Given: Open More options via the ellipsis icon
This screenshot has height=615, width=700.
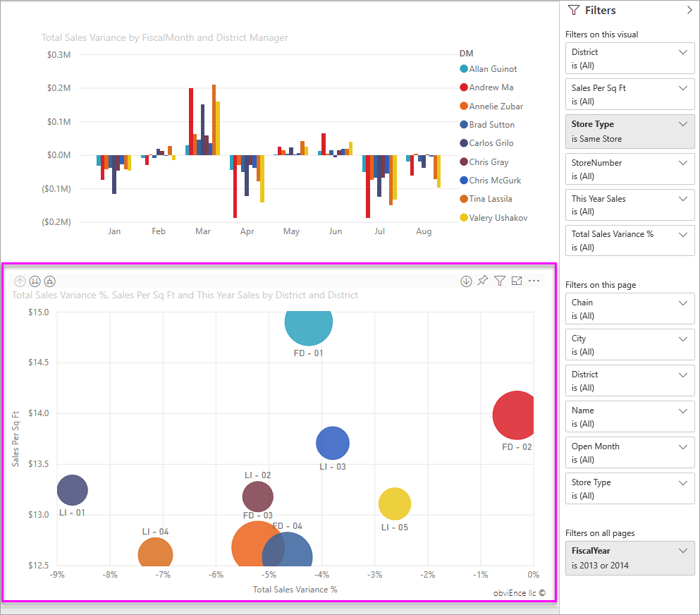Looking at the screenshot, I should [x=534, y=281].
